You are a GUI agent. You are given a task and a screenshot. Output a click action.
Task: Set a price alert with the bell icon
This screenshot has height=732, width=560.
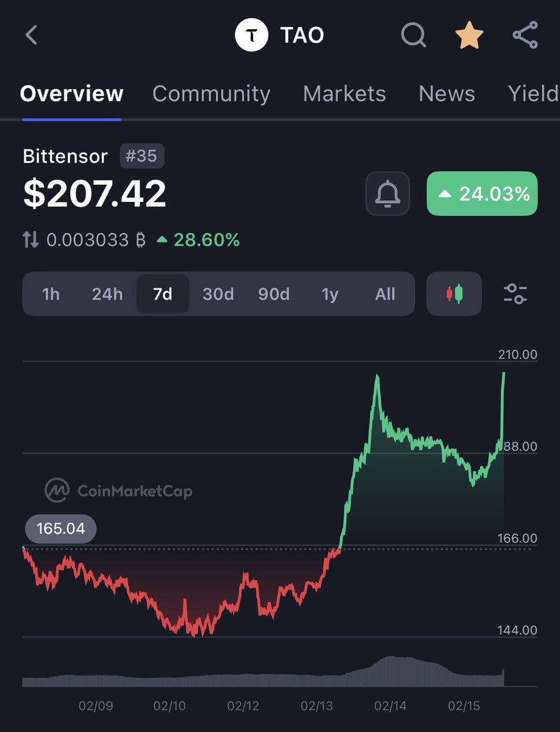coord(387,193)
